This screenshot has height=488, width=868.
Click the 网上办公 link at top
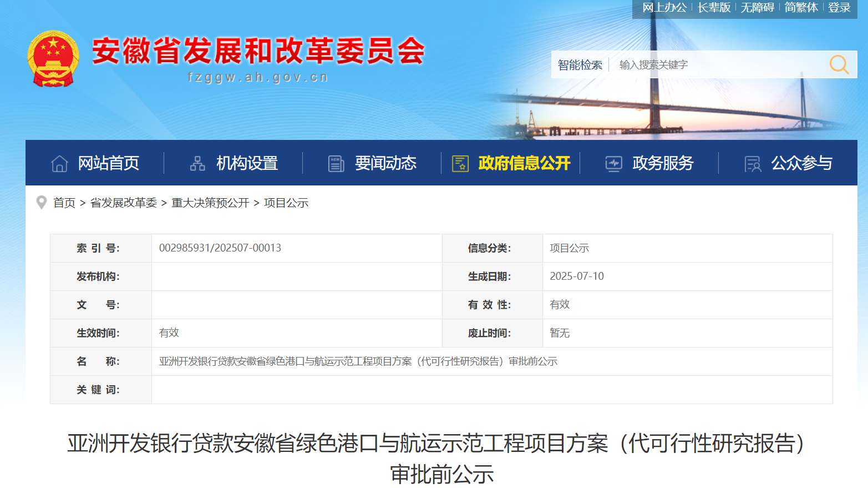664,8
